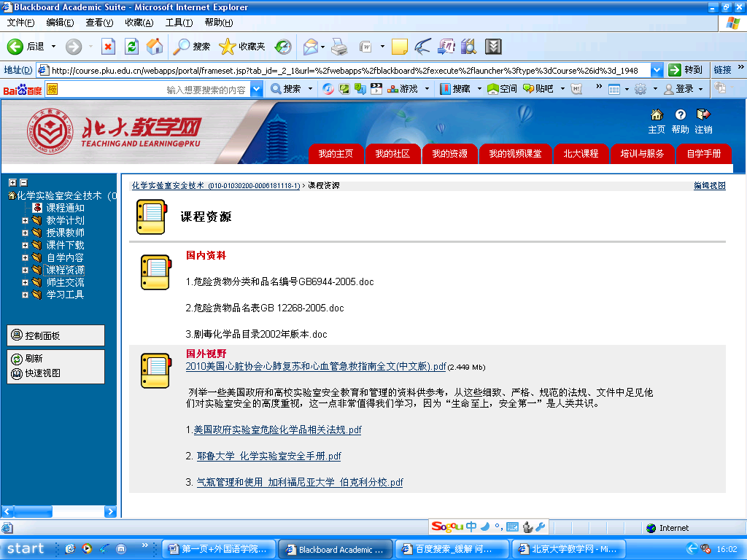Open the History toolbar icon
Screen dimensions: 747x560
point(283,47)
